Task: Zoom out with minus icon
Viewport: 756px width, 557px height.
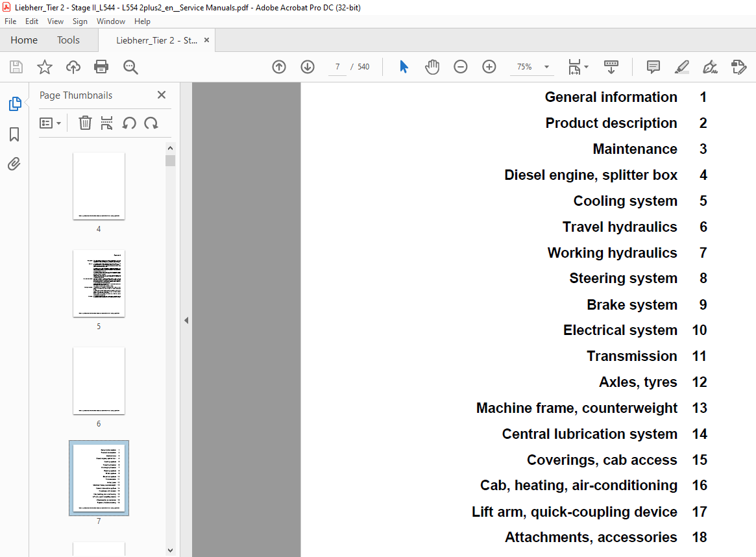Action: [x=461, y=67]
